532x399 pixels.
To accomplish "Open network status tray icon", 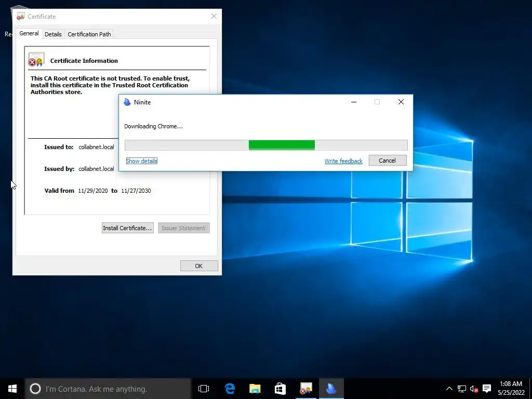I will 462,389.
